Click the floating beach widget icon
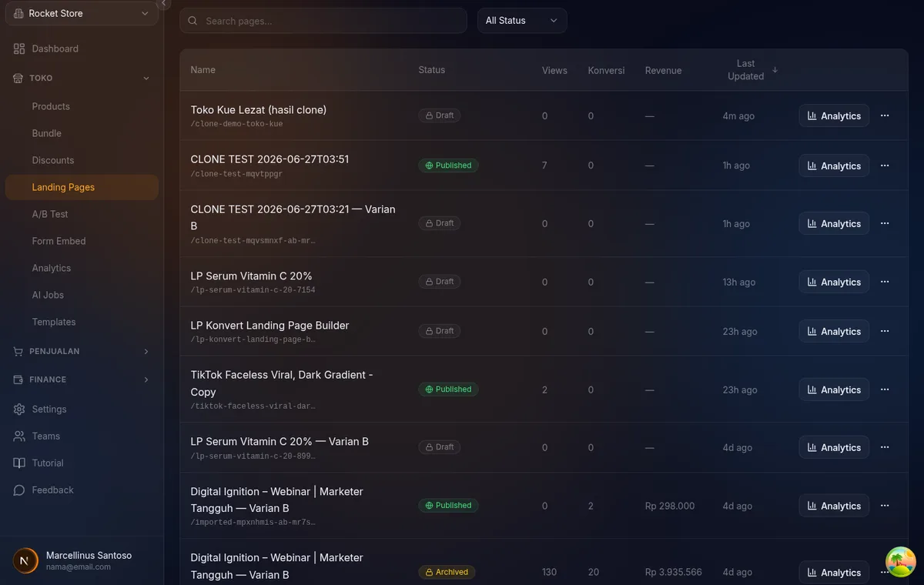The height and width of the screenshot is (585, 924). point(900,562)
